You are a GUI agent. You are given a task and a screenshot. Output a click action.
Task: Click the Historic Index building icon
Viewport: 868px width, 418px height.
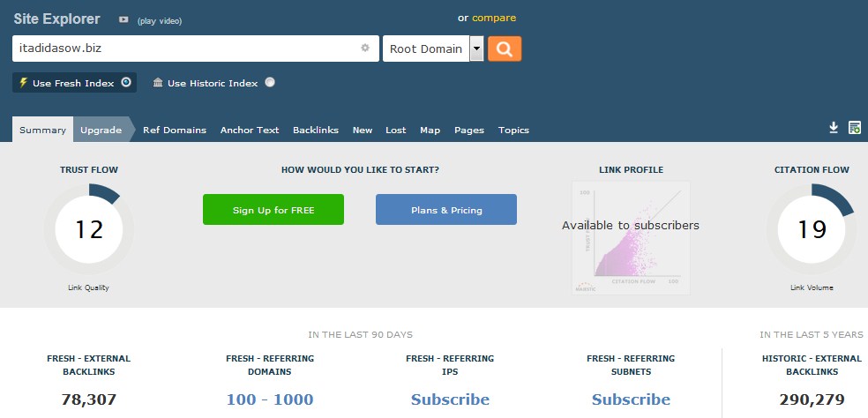tap(158, 83)
